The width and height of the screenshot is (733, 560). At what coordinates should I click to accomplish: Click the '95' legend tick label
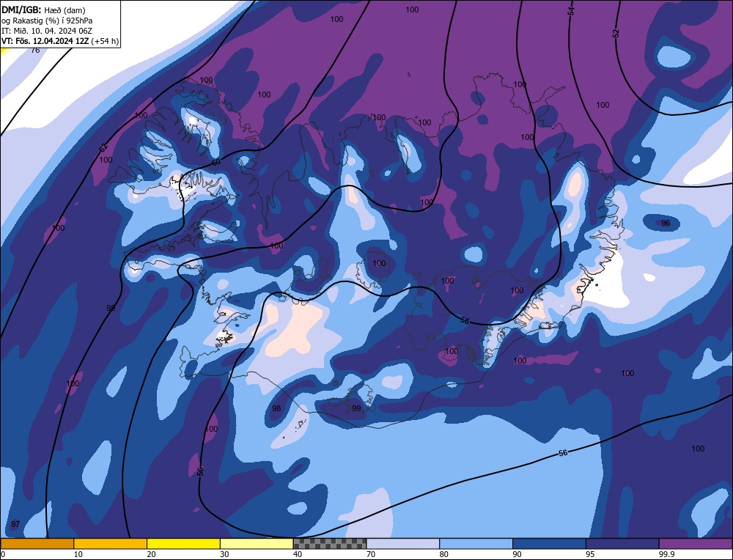590,554
